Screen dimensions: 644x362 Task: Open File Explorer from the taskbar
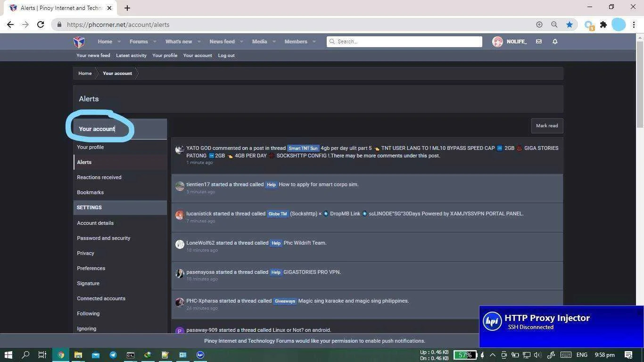(x=78, y=354)
